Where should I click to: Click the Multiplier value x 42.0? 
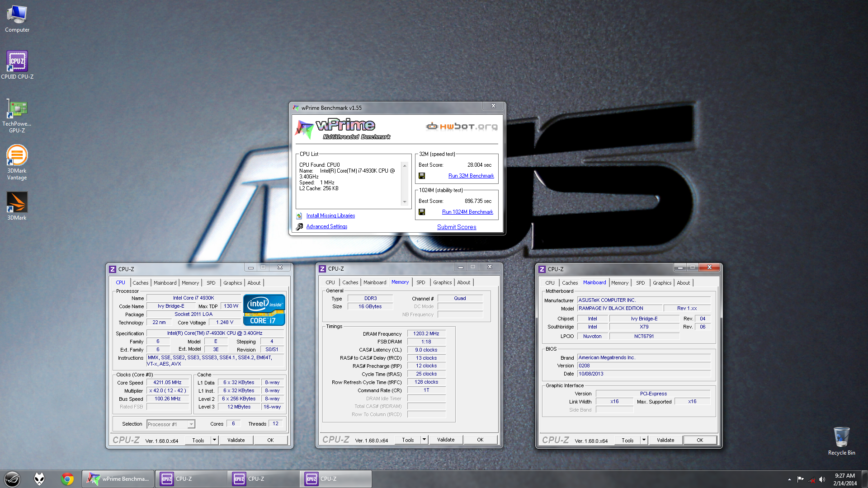(168, 390)
